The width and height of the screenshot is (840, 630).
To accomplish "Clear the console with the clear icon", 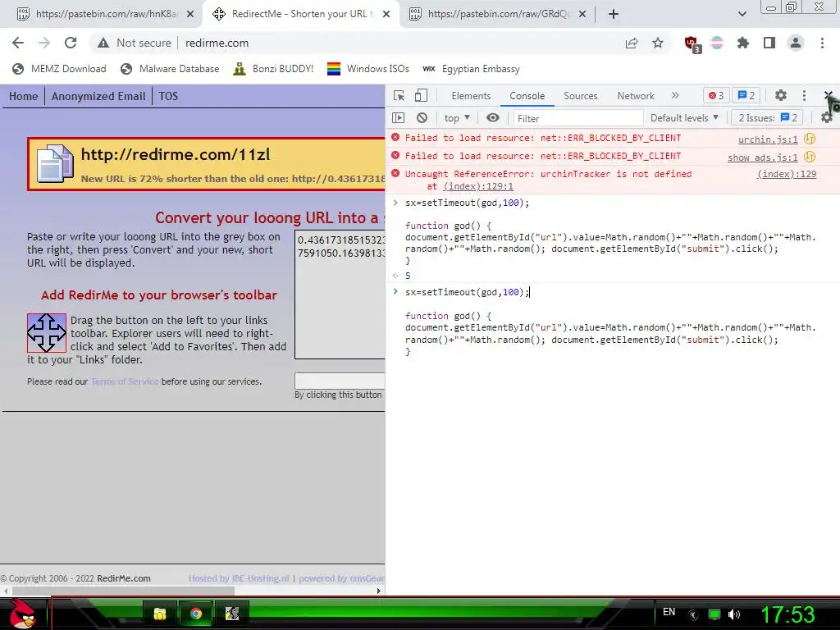I will point(422,118).
